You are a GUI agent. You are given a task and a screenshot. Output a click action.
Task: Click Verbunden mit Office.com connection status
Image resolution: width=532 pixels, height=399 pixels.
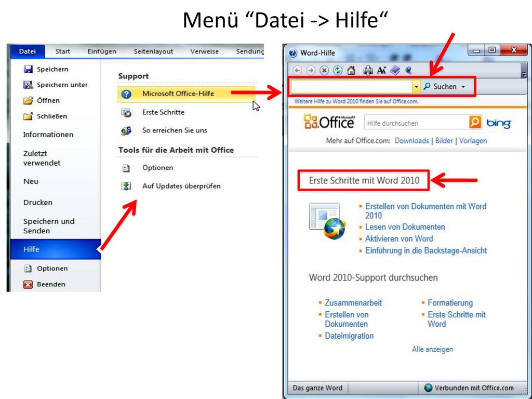(469, 388)
